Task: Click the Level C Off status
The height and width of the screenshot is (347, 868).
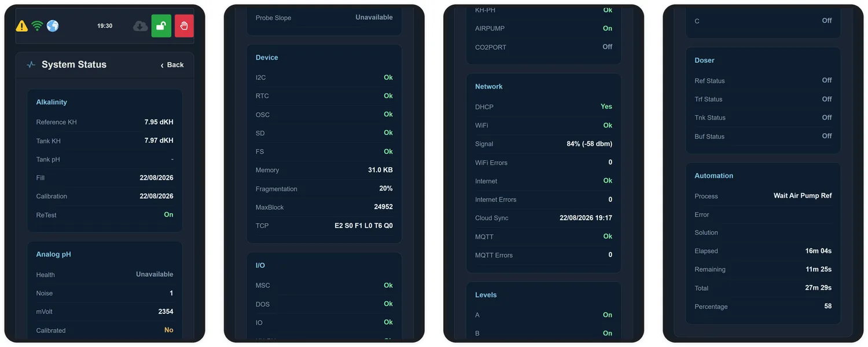Action: click(x=827, y=21)
